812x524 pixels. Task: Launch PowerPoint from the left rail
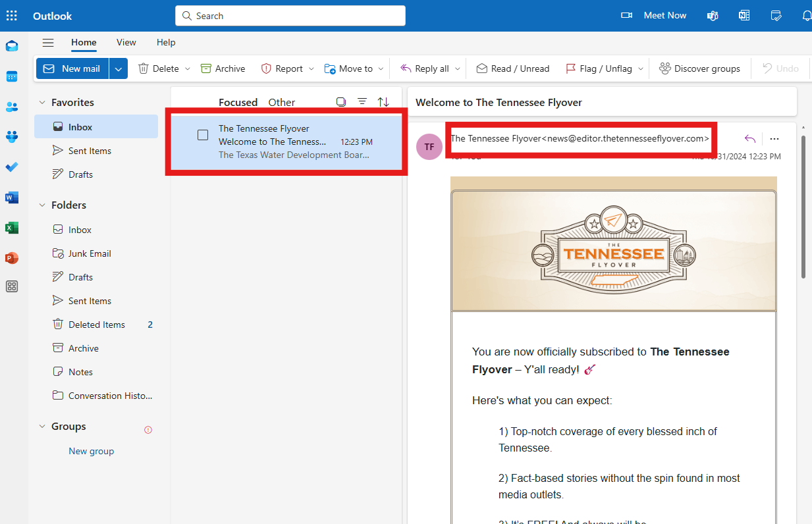tap(12, 258)
